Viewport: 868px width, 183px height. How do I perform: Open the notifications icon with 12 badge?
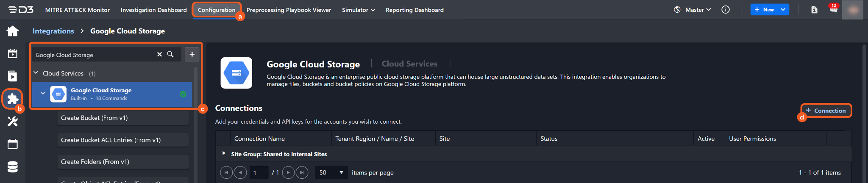click(x=833, y=10)
